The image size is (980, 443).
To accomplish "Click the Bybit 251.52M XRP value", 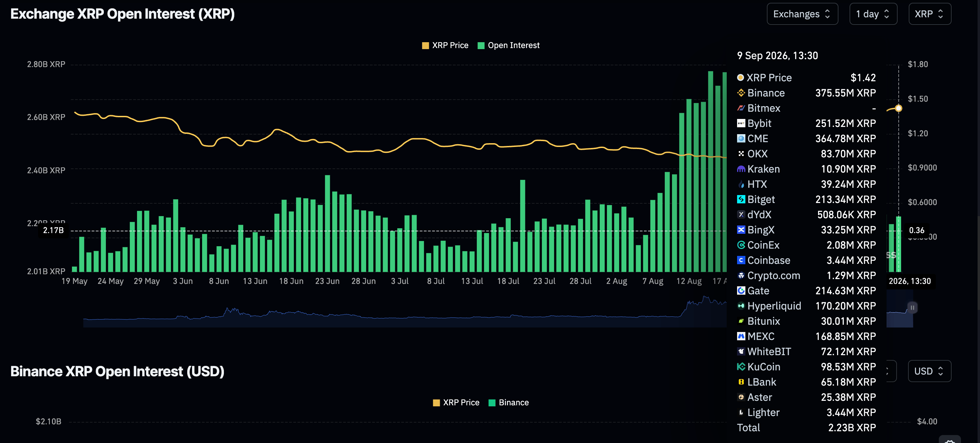I will 845,123.
